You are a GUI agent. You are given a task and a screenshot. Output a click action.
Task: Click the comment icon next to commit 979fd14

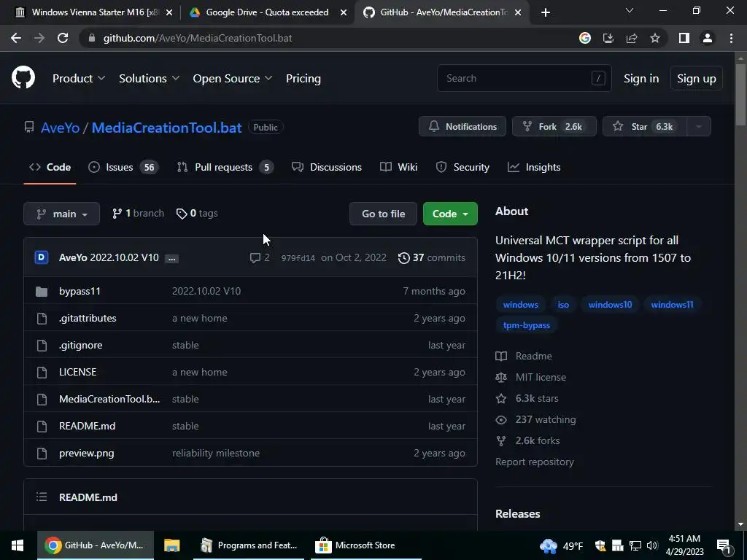pyautogui.click(x=255, y=257)
